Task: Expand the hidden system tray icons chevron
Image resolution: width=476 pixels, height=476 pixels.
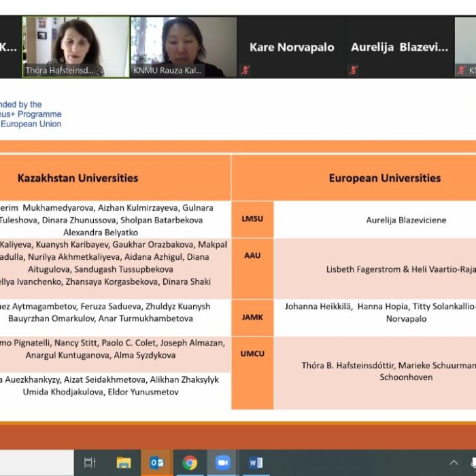Action: tap(454, 463)
